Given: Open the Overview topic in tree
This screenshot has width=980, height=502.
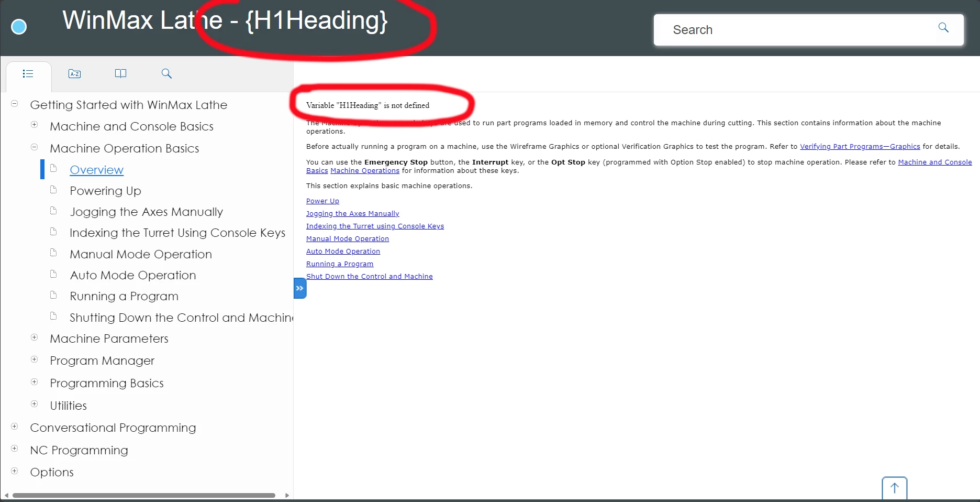Looking at the screenshot, I should click(97, 170).
